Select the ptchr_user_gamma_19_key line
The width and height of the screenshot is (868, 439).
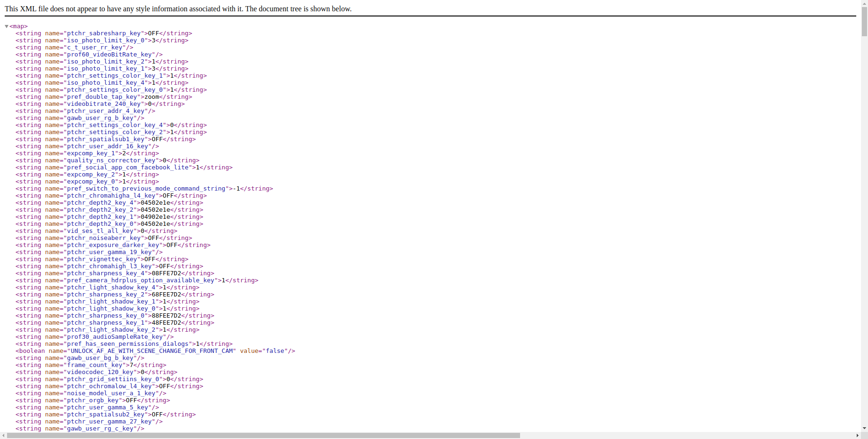[89, 252]
